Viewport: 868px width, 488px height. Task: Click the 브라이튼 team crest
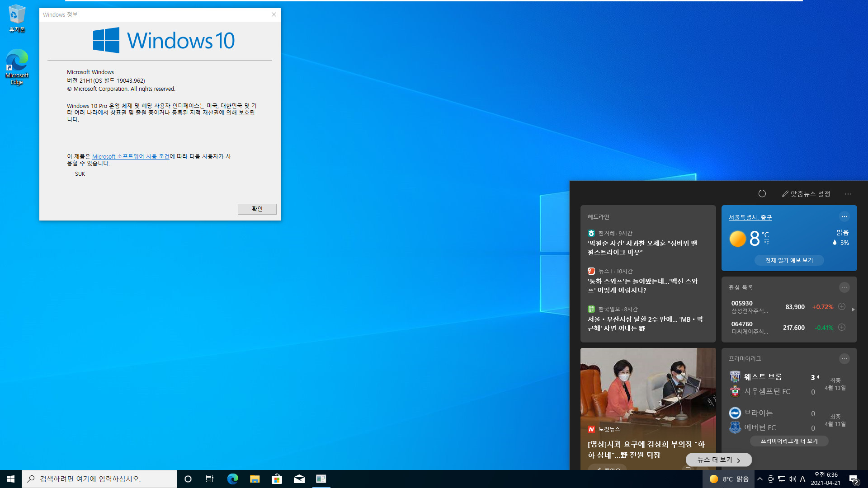click(x=735, y=413)
